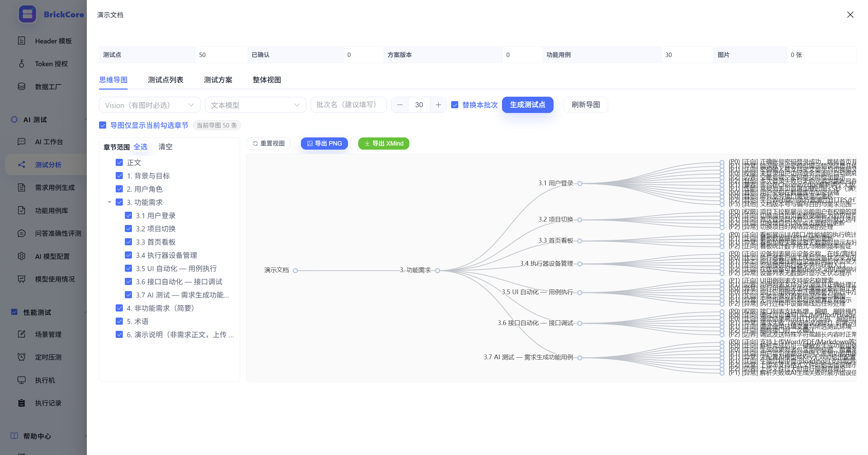The width and height of the screenshot is (868, 455).
Task: Open 执行记录 via its clipboard icon
Action: pyautogui.click(x=21, y=403)
